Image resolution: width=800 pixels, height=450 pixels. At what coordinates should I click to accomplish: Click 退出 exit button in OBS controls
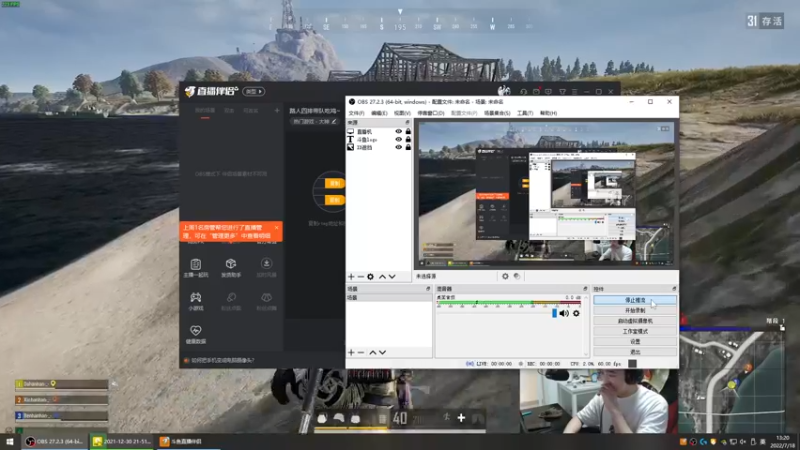click(x=635, y=352)
